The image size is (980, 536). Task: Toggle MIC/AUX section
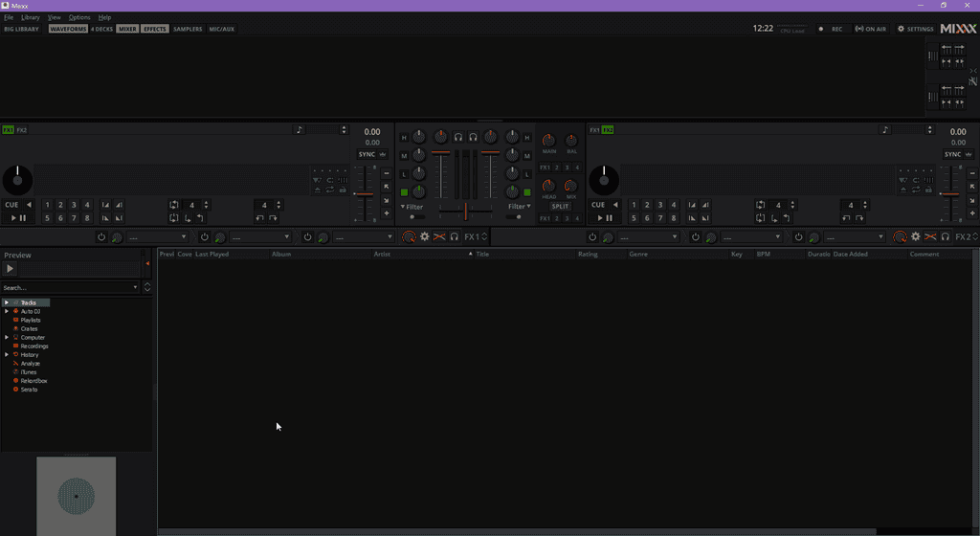(222, 29)
